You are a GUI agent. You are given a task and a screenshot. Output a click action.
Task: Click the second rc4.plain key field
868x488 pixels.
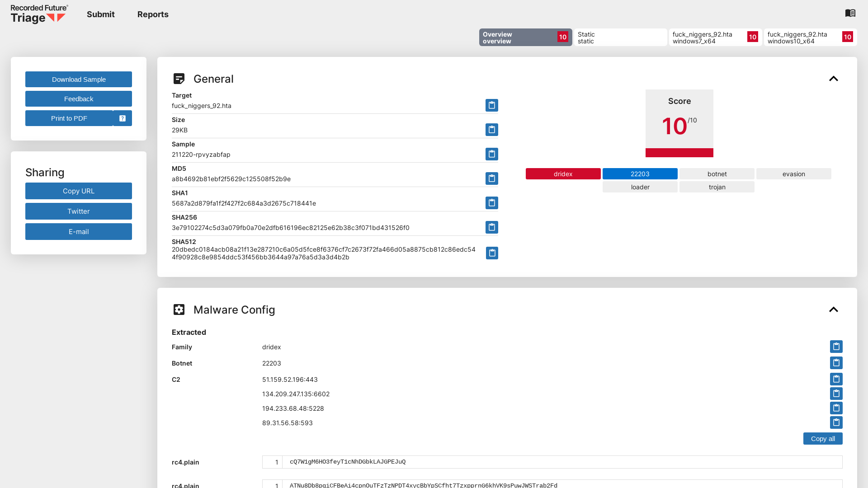[x=552, y=484]
